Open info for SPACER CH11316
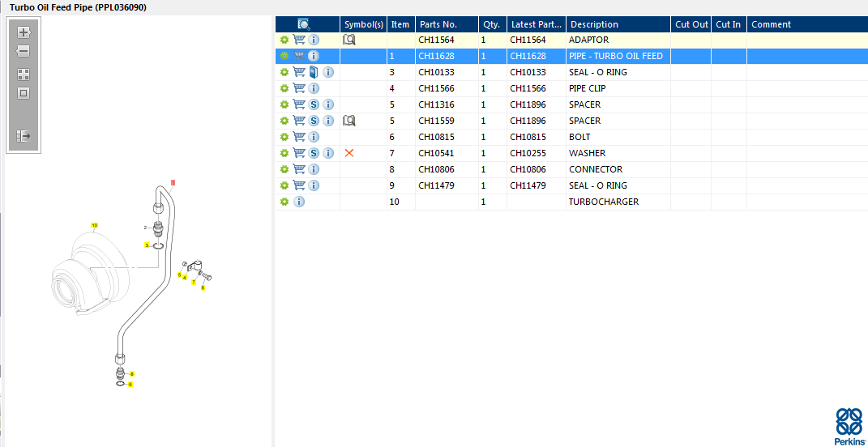The height and width of the screenshot is (447, 868). click(328, 104)
